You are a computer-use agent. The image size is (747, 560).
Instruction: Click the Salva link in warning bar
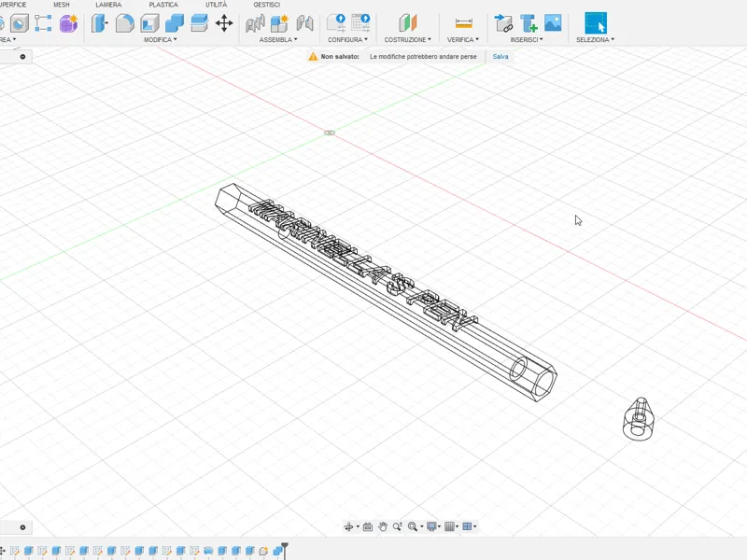click(500, 56)
